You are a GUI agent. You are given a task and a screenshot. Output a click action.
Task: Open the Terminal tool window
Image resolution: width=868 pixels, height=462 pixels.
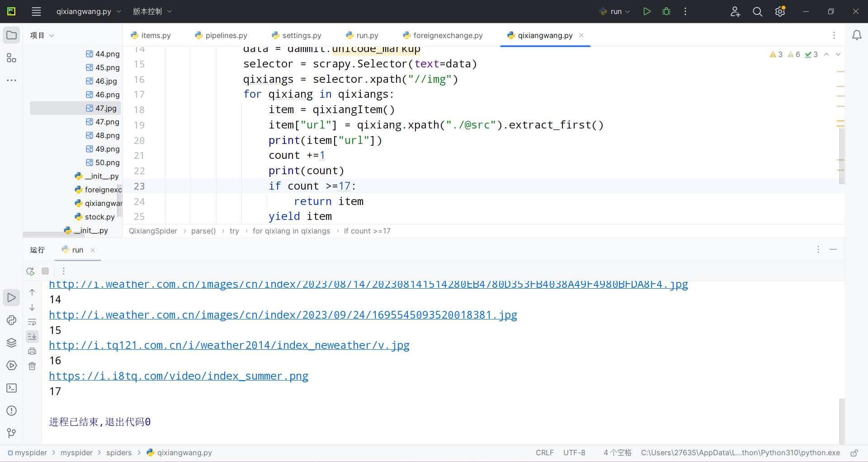coord(12,388)
